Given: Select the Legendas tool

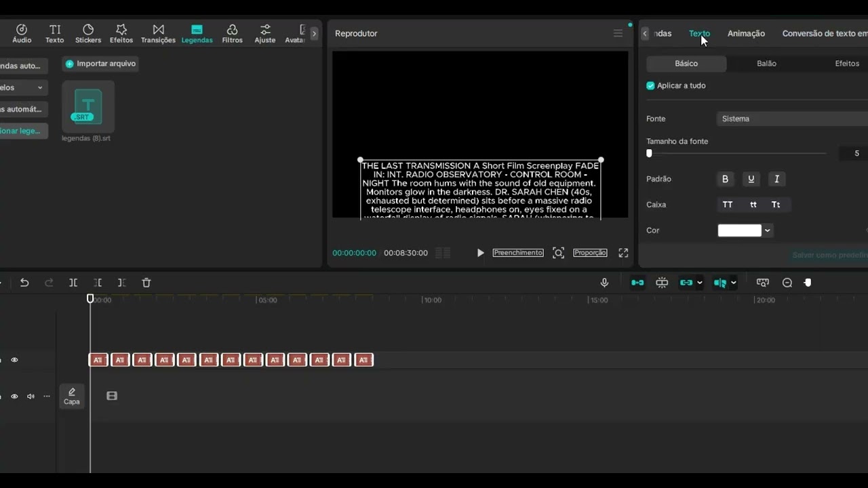Looking at the screenshot, I should coord(197,34).
